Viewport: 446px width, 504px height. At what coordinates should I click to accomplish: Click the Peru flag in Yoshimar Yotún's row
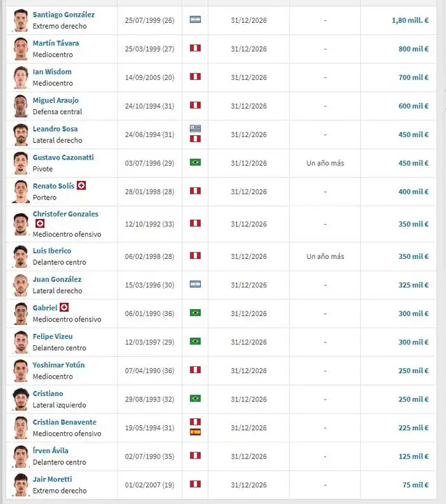(x=195, y=370)
